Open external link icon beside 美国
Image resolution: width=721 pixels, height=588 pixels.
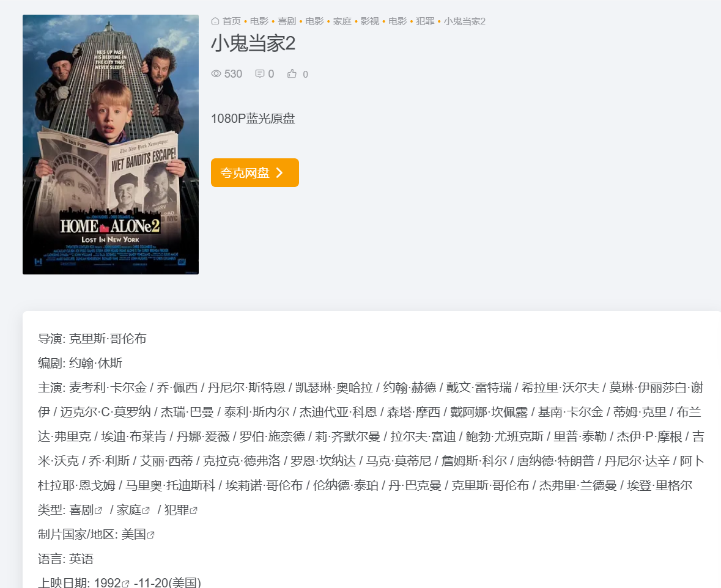[x=150, y=535]
